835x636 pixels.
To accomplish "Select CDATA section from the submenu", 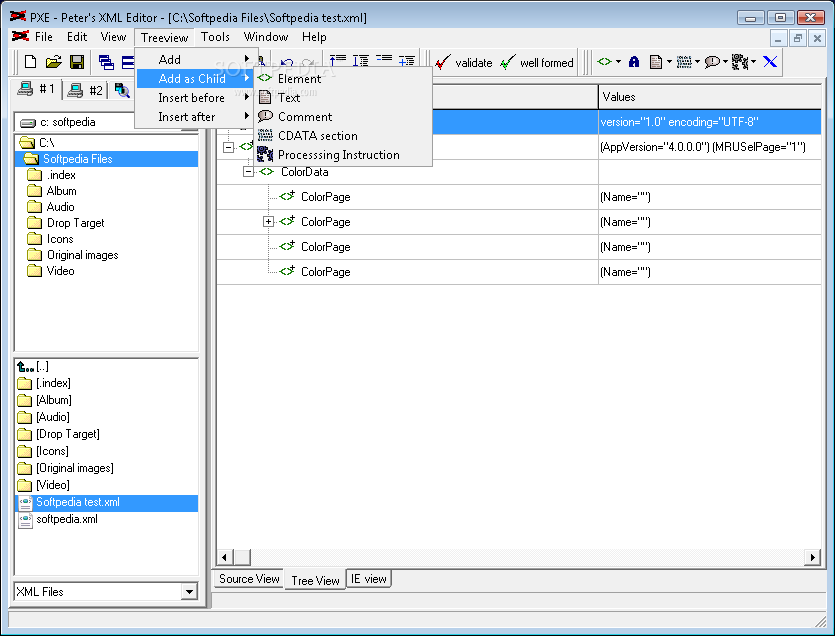I will tap(343, 136).
